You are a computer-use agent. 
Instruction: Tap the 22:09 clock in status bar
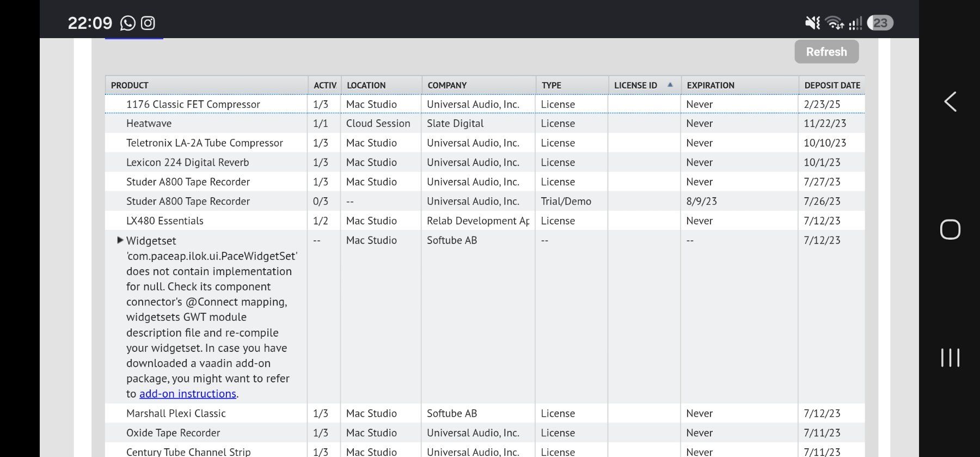click(90, 23)
